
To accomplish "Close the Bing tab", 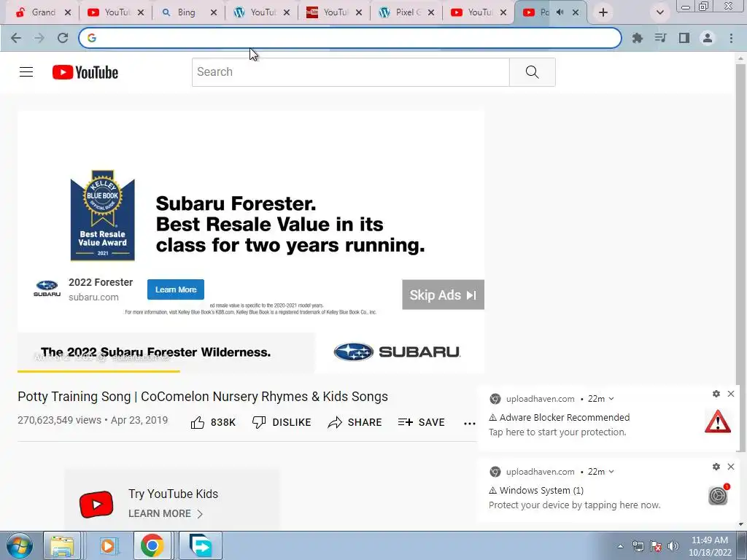I will (214, 13).
